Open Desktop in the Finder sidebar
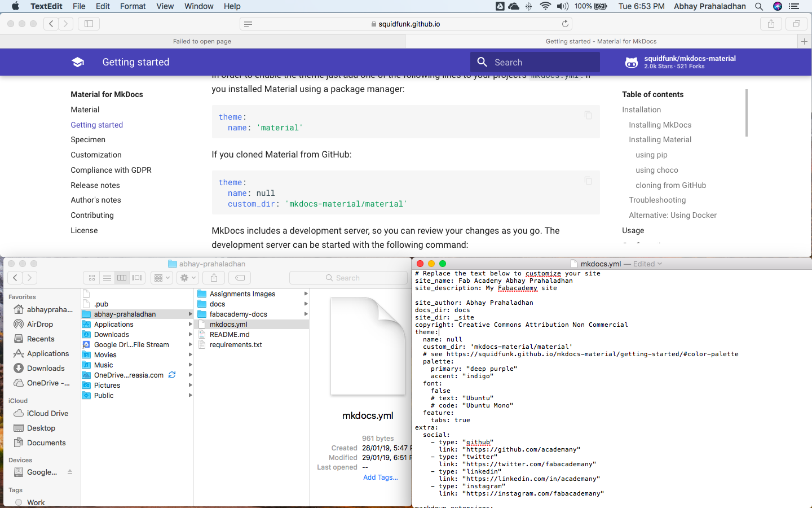812x508 pixels. 41,428
